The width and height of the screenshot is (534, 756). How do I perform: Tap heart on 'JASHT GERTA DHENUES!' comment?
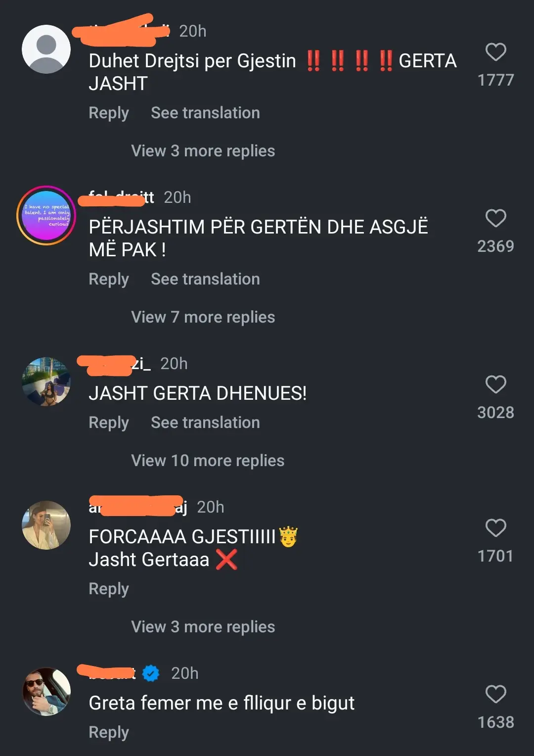495,384
